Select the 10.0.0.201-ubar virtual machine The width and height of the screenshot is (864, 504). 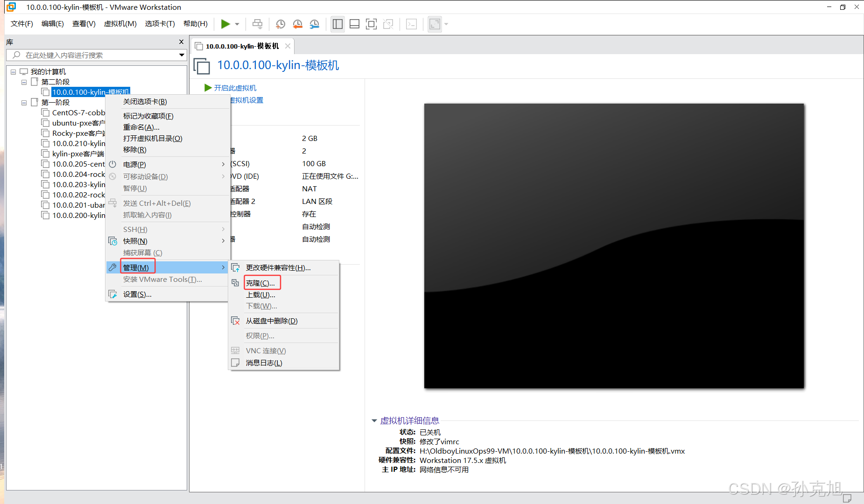pos(78,205)
